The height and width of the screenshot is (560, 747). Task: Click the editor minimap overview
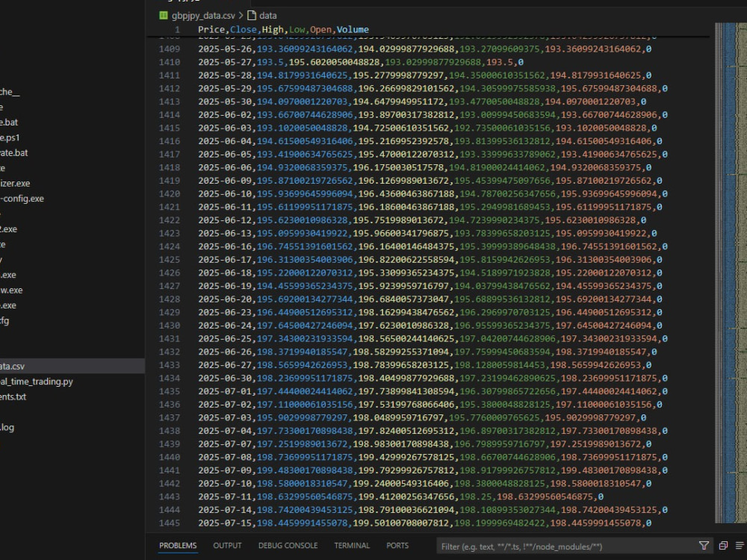(731, 273)
